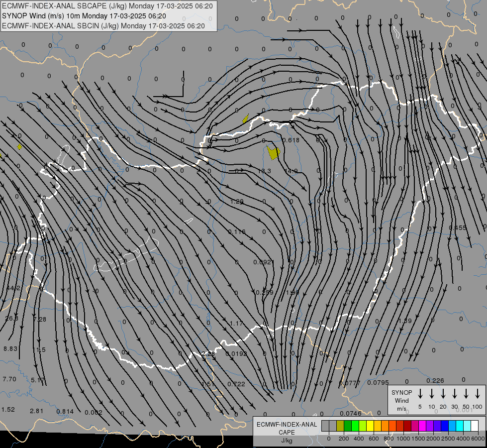Click the 1.96 value on the map
The width and height of the screenshot is (487, 448).
click(292, 293)
